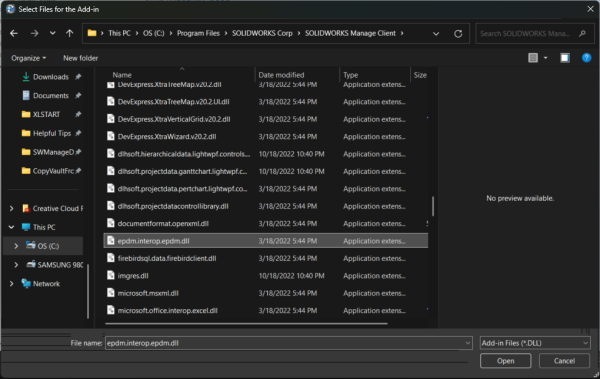This screenshot has width=600, height=379.
Task: Select dlhsoft.projectdata.pertchart.lightwpf file
Action: pyautogui.click(x=266, y=189)
